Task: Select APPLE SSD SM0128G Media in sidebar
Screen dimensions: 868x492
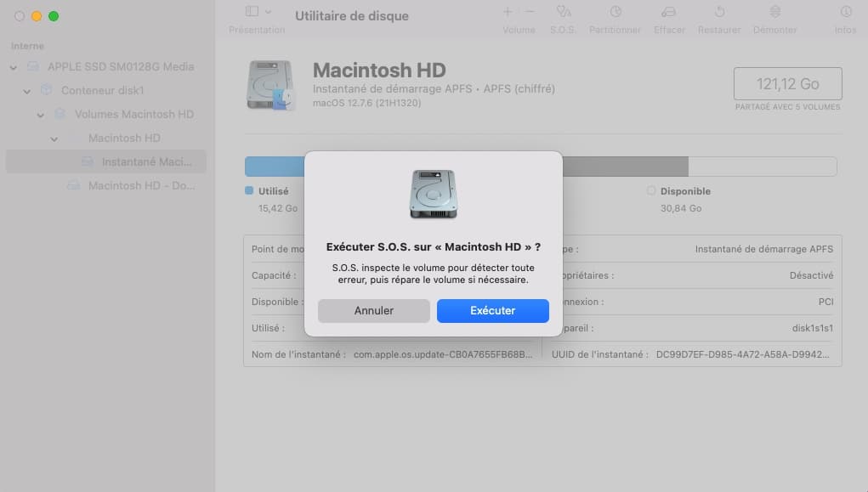Action: 105,66
